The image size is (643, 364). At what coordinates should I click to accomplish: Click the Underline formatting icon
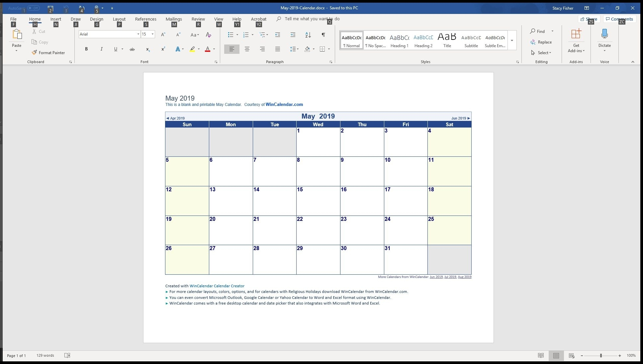click(116, 48)
